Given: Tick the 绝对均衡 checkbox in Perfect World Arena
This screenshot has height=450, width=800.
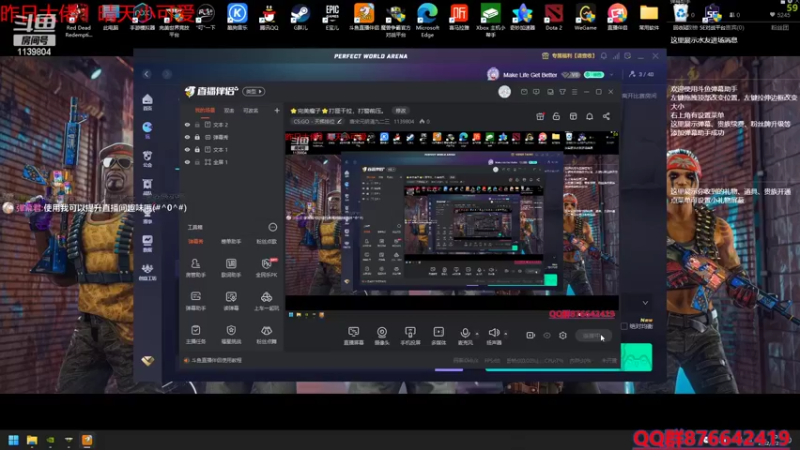Looking at the screenshot, I should coord(624,326).
